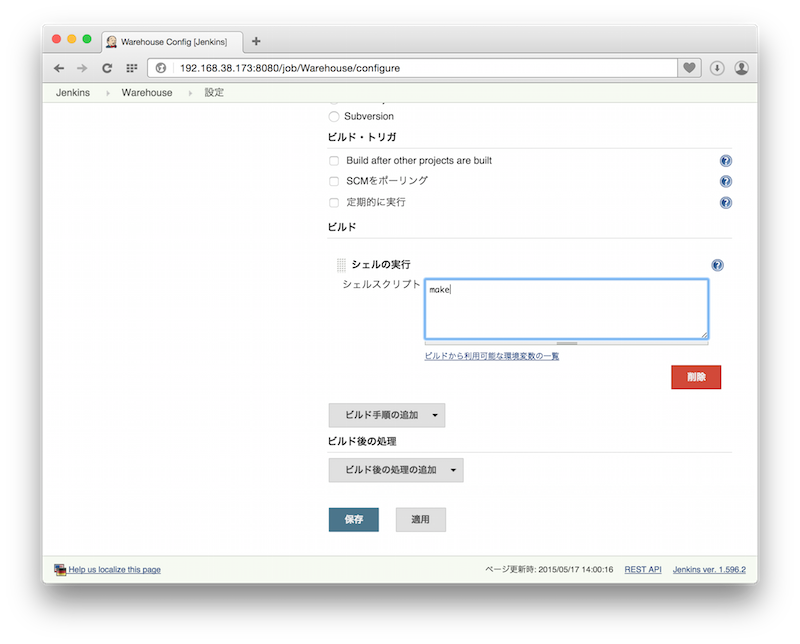800x644 pixels.
Task: Click the help icon for Build after other projects
Action: point(726,160)
